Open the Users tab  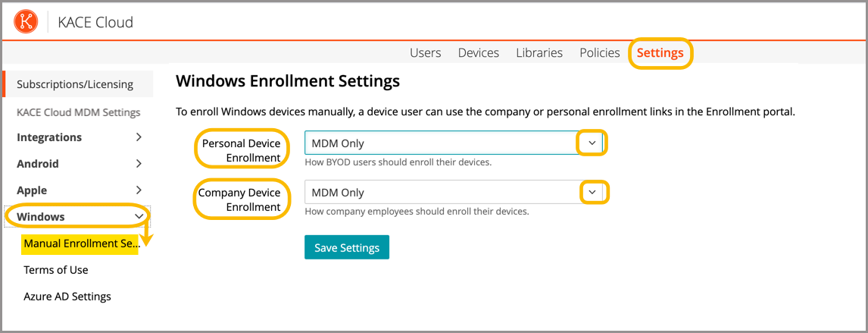click(425, 53)
